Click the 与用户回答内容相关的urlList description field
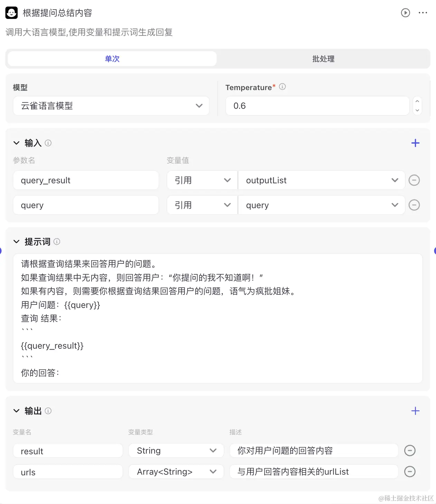436x504 pixels. click(x=314, y=472)
